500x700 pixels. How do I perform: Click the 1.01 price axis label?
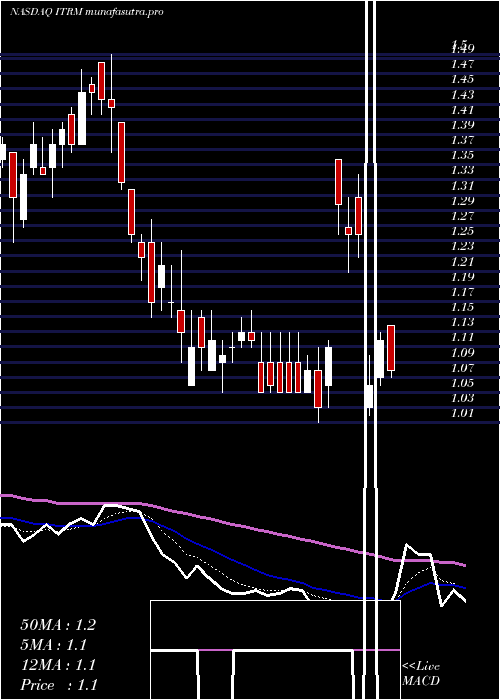pyautogui.click(x=462, y=413)
